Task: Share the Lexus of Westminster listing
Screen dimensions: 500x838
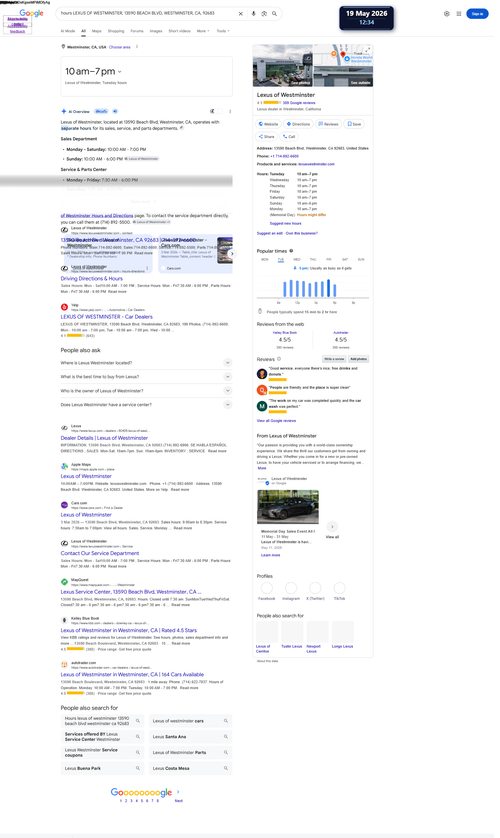Action: tap(267, 136)
